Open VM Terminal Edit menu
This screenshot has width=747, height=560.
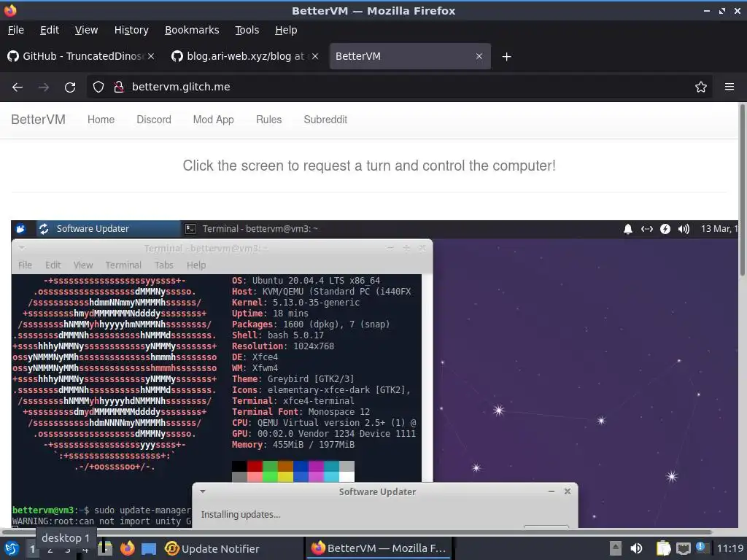(x=53, y=265)
